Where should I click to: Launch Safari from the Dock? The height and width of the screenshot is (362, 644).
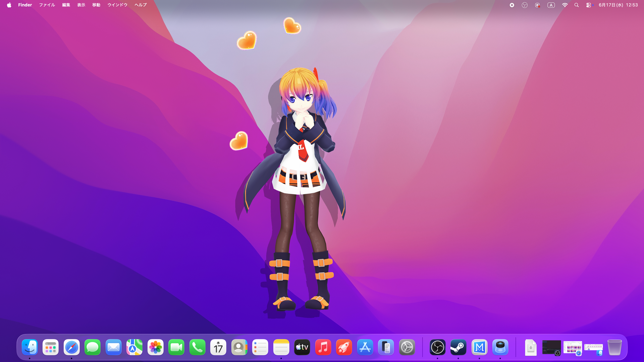click(71, 347)
